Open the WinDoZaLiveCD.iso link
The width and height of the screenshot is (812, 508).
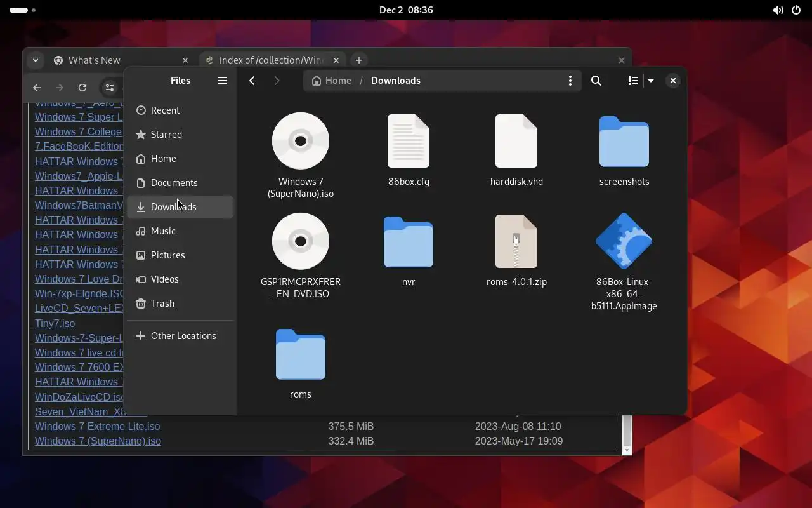pyautogui.click(x=79, y=397)
